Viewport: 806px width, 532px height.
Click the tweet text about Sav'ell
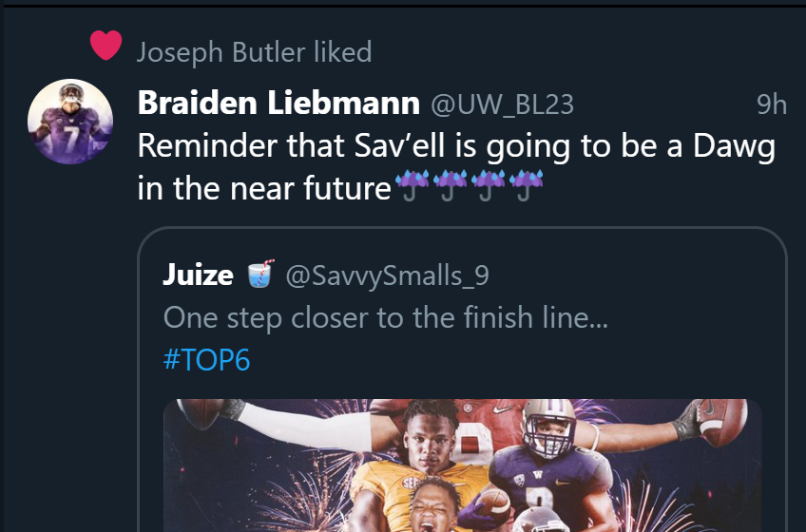click(x=456, y=146)
